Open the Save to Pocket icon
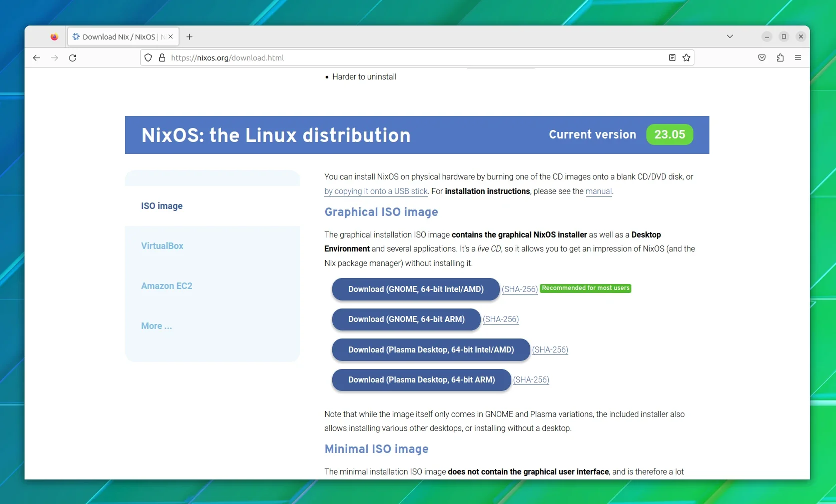The image size is (836, 504). coord(762,58)
